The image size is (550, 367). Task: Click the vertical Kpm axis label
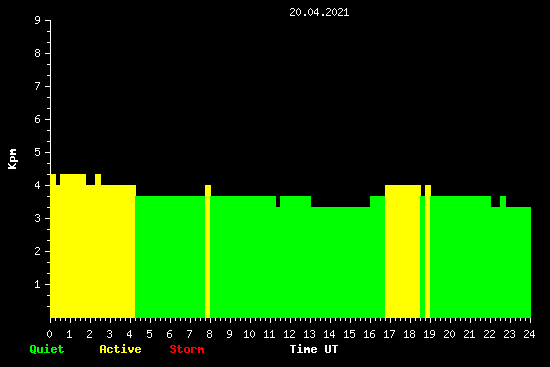point(12,159)
